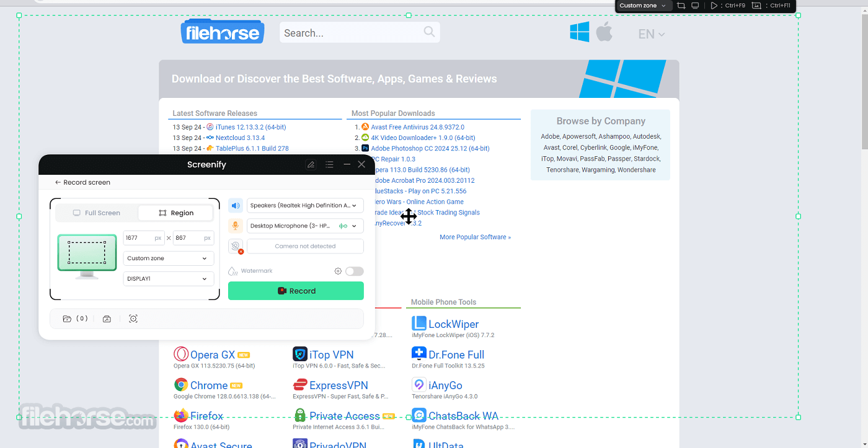Image resolution: width=868 pixels, height=448 pixels.
Task: Open the Screenify list menu icon
Action: [x=329, y=165]
